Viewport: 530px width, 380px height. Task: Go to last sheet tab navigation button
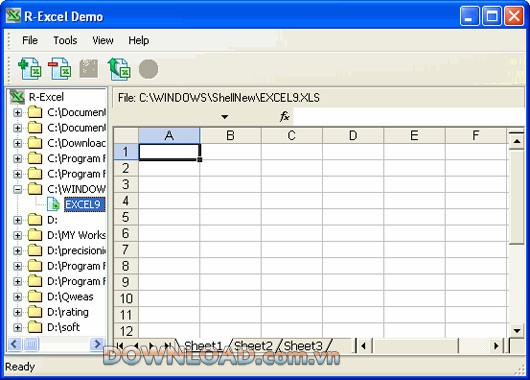pyautogui.click(x=168, y=346)
